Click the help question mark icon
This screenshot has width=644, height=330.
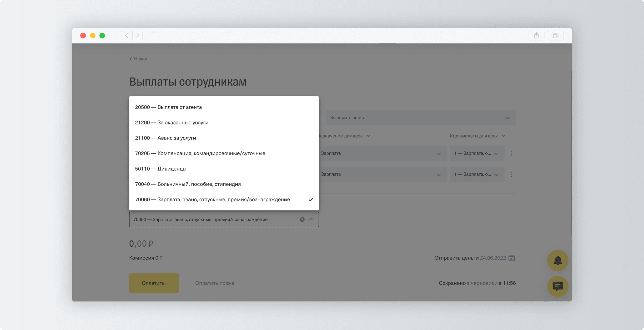coord(302,219)
